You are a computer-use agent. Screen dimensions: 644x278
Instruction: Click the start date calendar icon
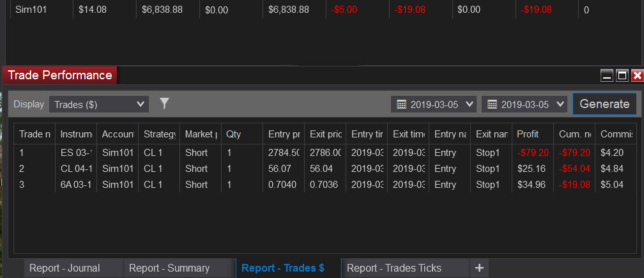point(401,104)
